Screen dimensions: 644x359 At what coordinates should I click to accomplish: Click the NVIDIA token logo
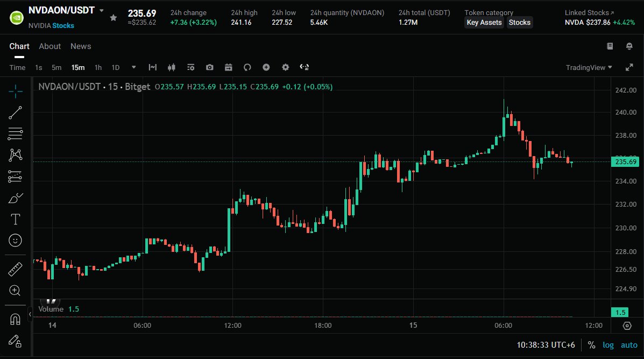point(17,18)
